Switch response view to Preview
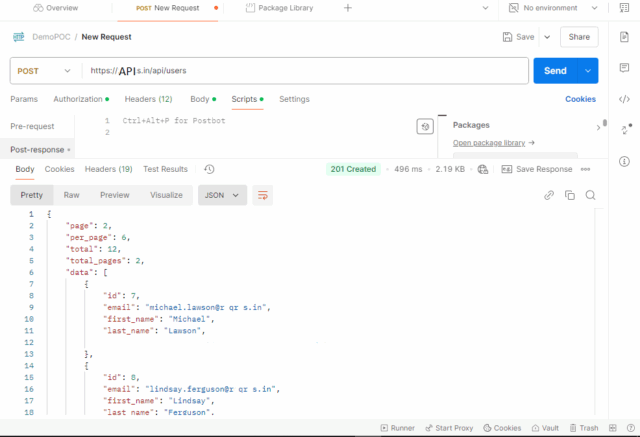Image resolution: width=640 pixels, height=437 pixels. (x=114, y=196)
